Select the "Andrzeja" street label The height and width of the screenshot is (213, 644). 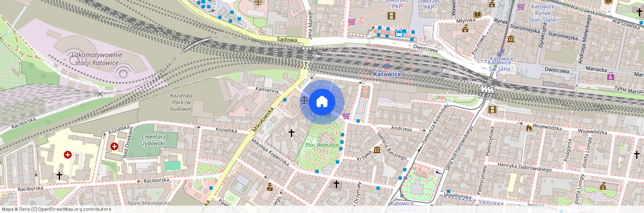(402, 128)
